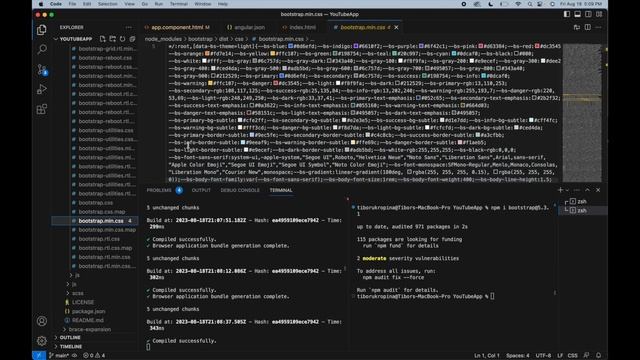Toggle the primary side bar layout button
The height and width of the screenshot is (360, 640).
(x=567, y=14)
